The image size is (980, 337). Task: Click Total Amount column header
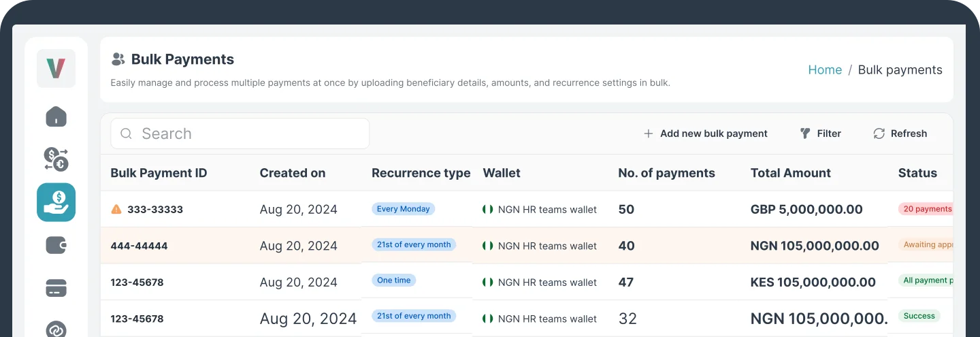790,173
